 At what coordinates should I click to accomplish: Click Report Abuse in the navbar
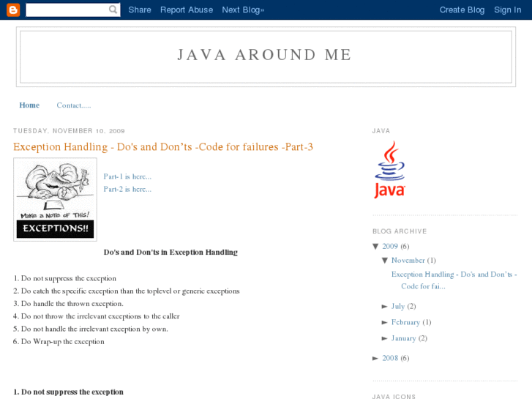pyautogui.click(x=187, y=10)
